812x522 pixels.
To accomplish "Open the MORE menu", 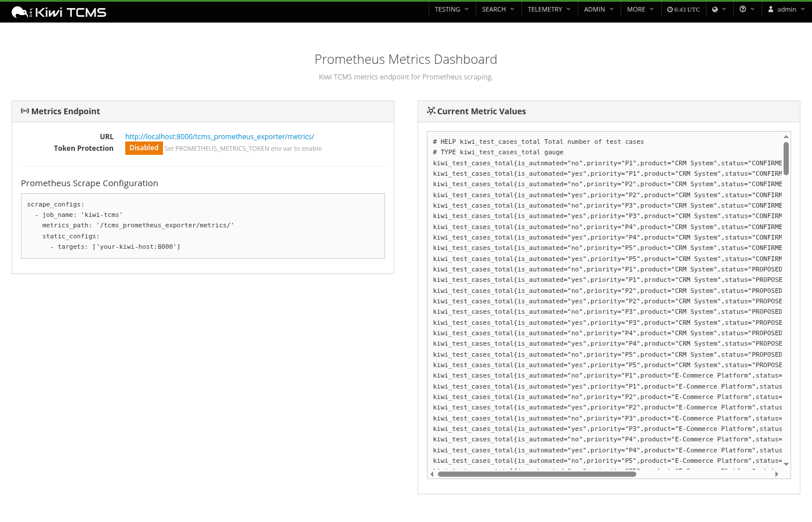I will click(x=640, y=9).
